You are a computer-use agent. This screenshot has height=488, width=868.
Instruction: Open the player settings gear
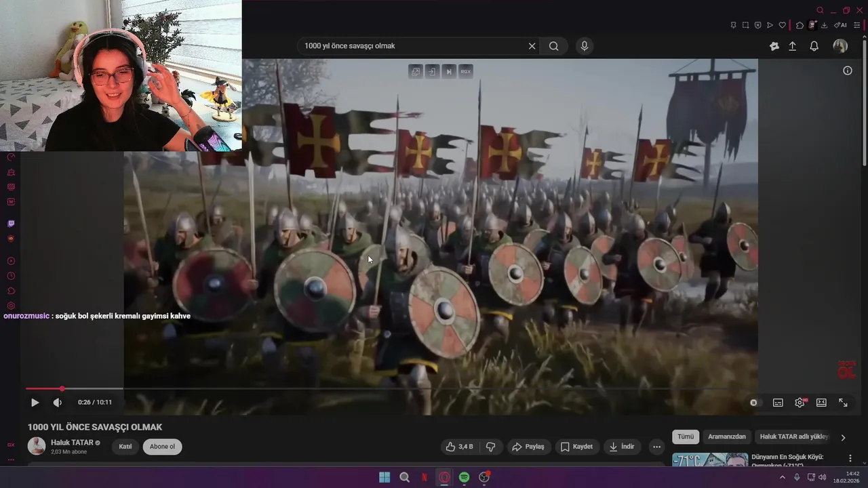point(800,403)
